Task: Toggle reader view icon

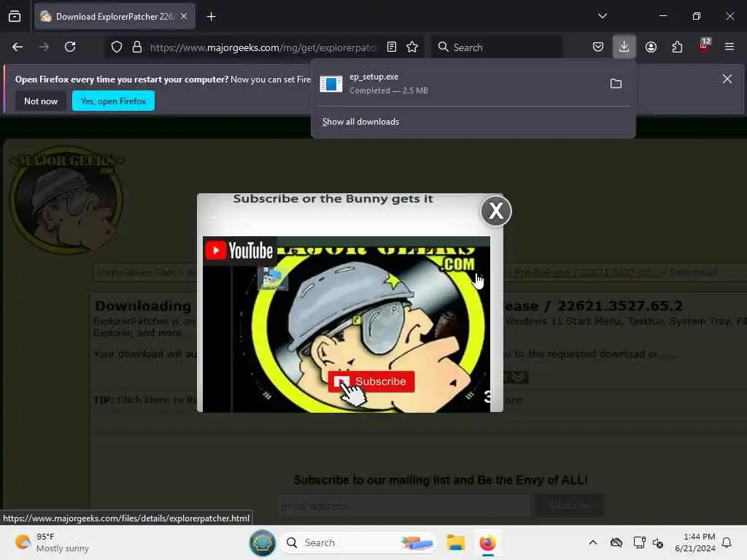Action: pos(392,47)
